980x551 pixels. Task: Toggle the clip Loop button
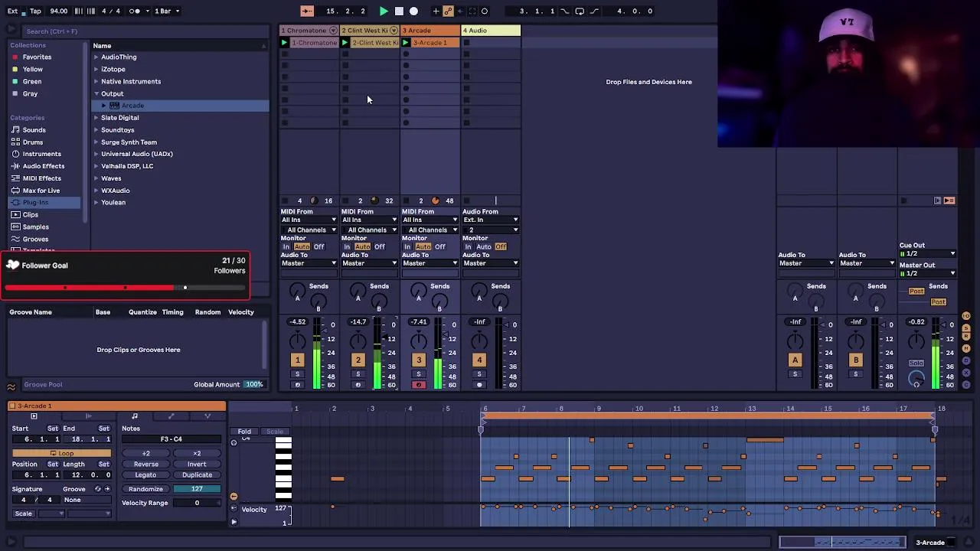(61, 454)
